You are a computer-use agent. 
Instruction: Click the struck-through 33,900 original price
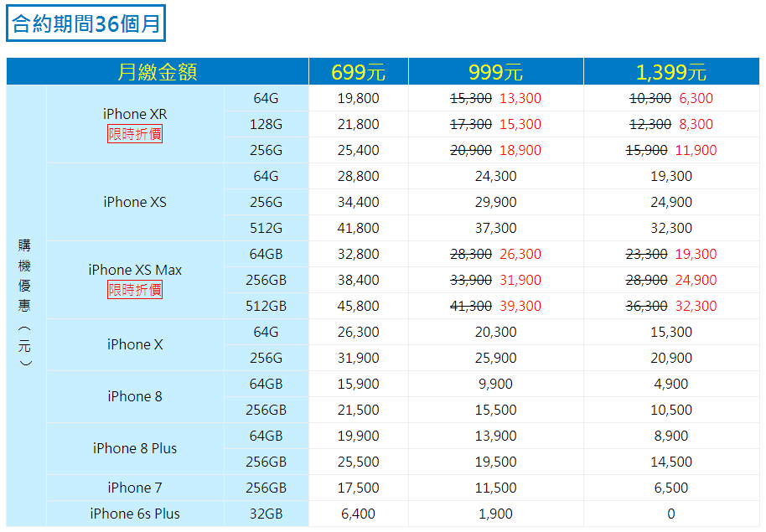[471, 280]
